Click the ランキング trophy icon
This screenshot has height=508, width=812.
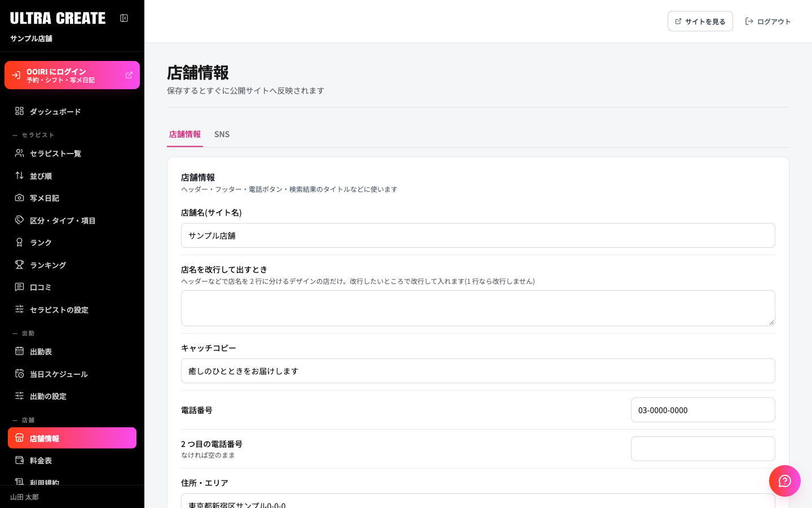19,265
